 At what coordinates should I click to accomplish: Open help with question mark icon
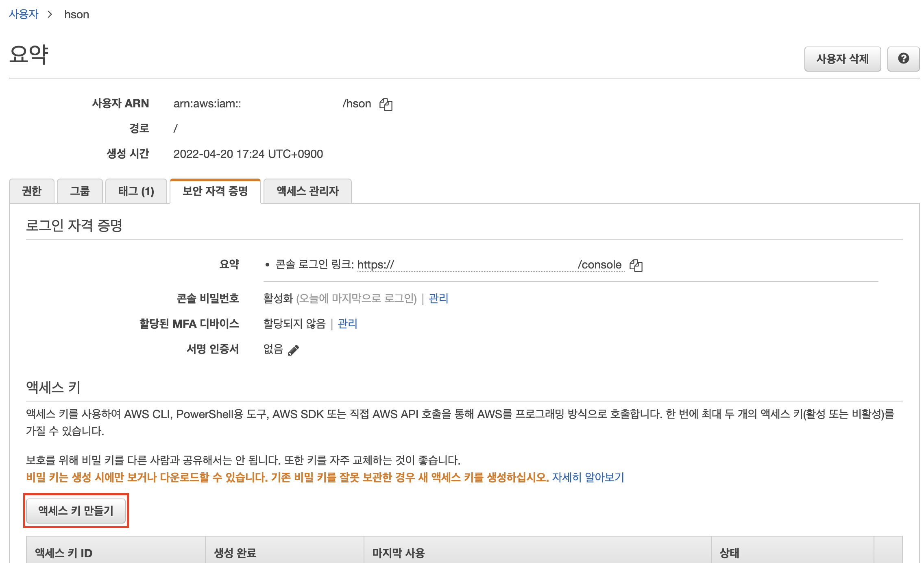coord(903,59)
